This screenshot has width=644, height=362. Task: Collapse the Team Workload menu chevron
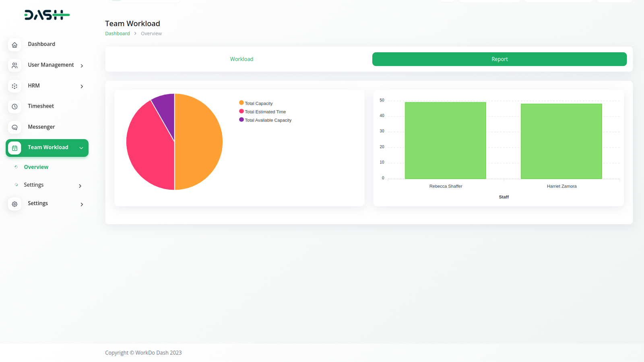click(81, 148)
